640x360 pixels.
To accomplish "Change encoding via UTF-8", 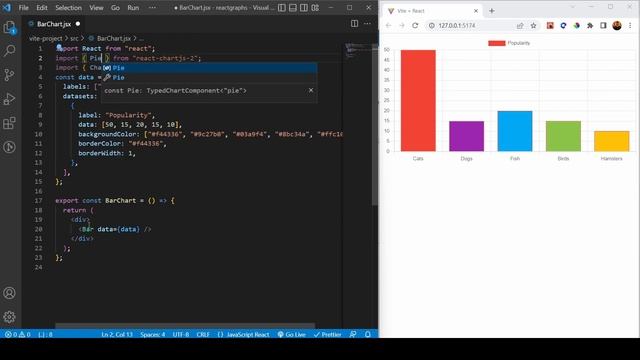I will tap(181, 334).
